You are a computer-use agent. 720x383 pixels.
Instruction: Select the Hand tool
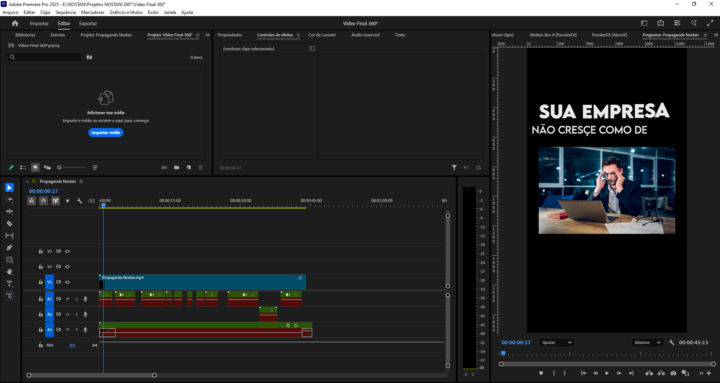(9, 271)
